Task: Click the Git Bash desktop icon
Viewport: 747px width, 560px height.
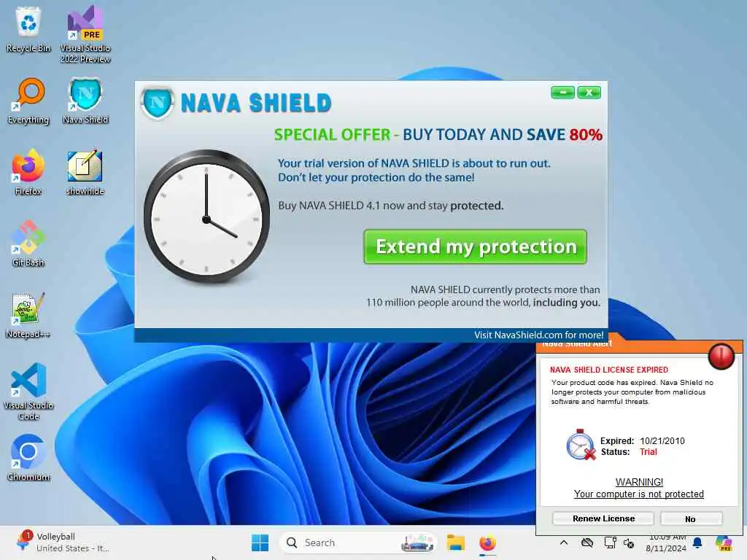Action: click(28, 244)
